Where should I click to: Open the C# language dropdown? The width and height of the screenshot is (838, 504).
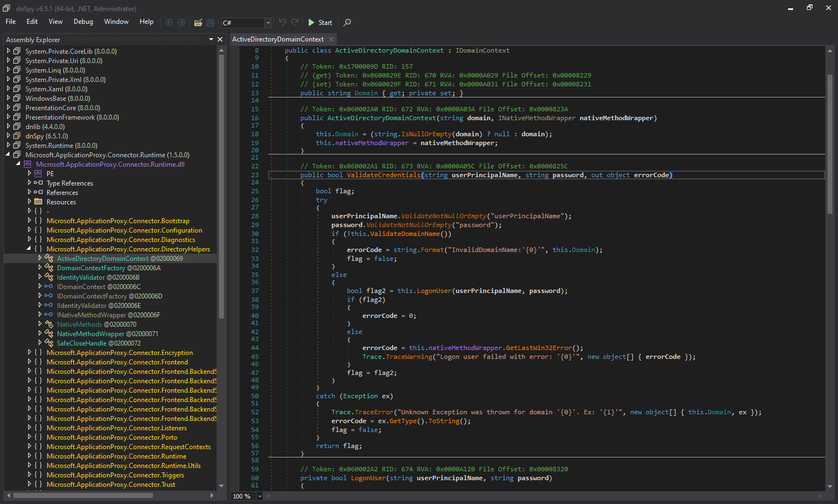268,23
